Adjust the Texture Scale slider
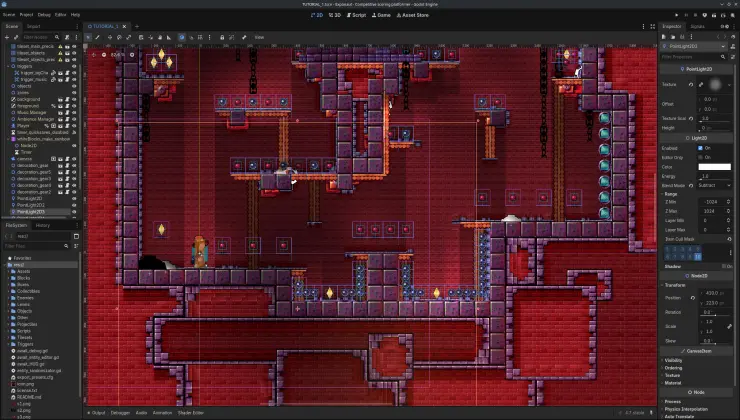The width and height of the screenshot is (740, 420). pos(715,118)
